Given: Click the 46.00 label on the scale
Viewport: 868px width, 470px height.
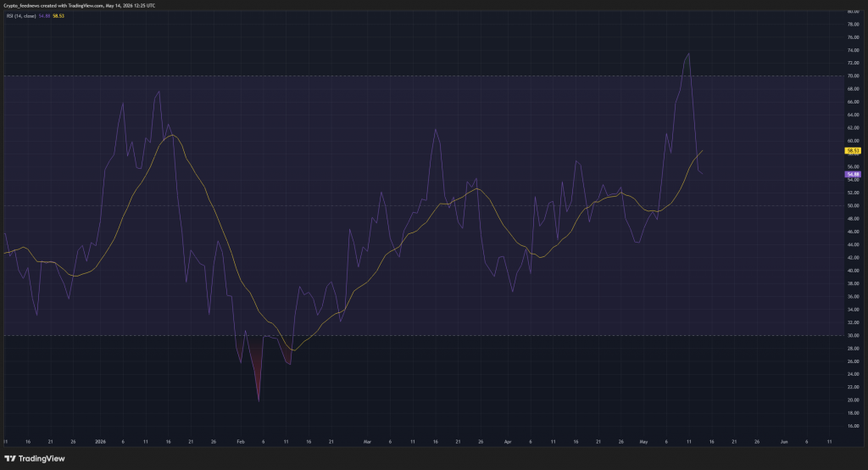Looking at the screenshot, I should point(853,232).
